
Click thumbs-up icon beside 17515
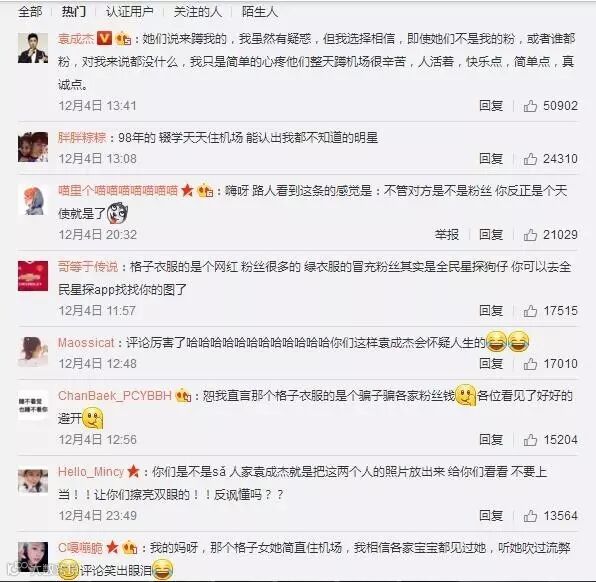click(x=530, y=311)
